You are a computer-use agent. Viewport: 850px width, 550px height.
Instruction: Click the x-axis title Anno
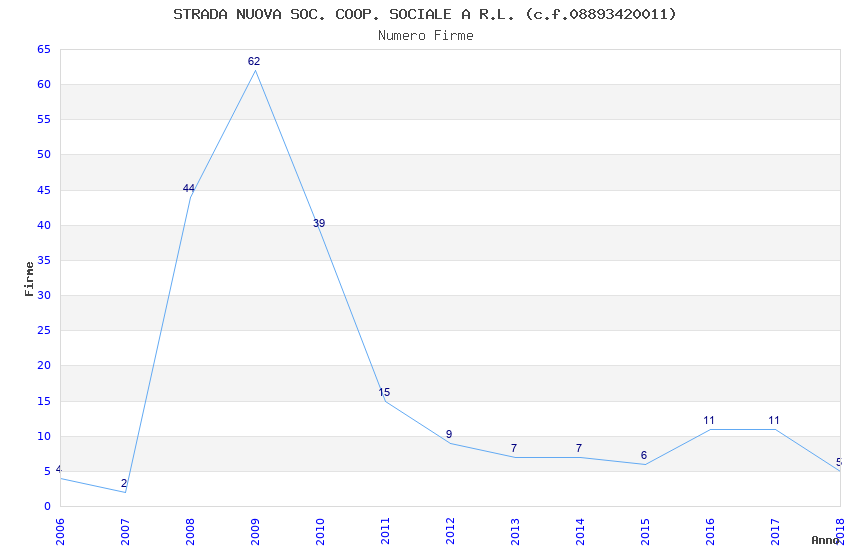point(825,540)
